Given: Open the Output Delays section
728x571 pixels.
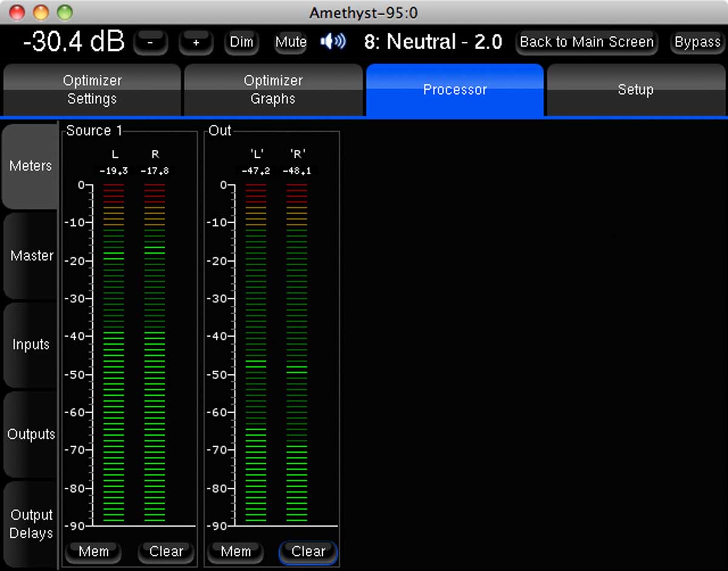Looking at the screenshot, I should (x=31, y=524).
